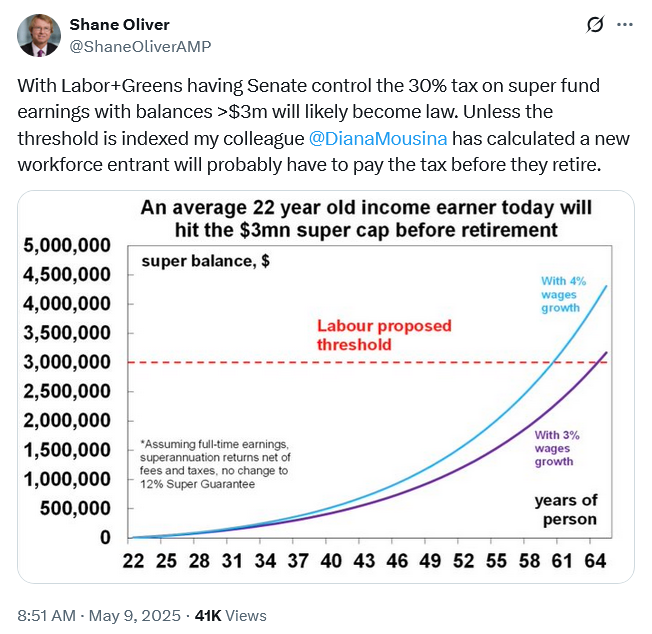This screenshot has height=634, width=652.
Task: Click the 3,000,000 y-axis value
Action: click(67, 363)
